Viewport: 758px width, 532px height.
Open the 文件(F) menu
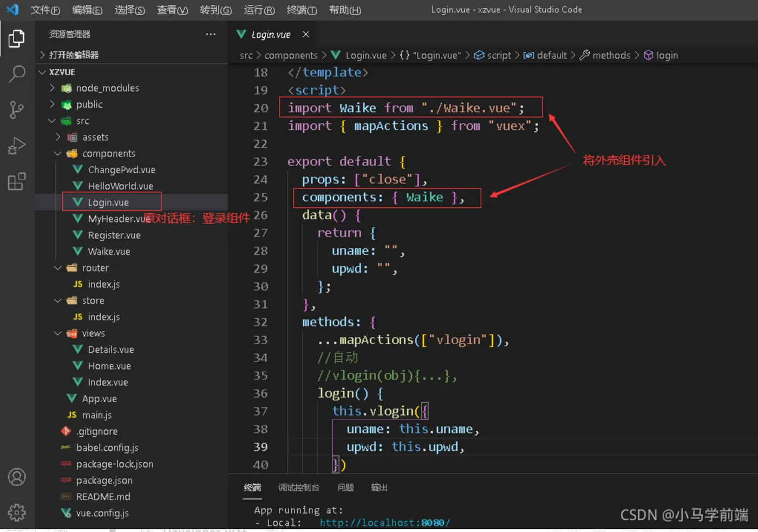tap(45, 10)
